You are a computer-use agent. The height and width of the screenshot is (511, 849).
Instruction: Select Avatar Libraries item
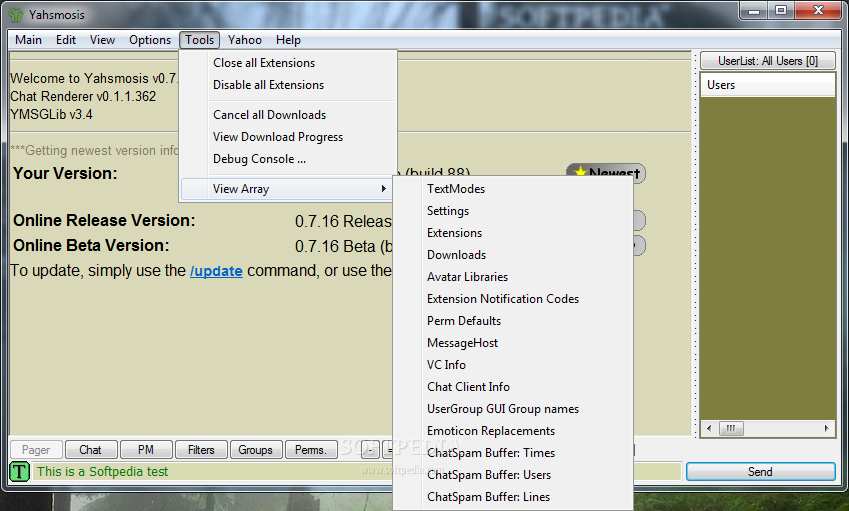pos(513,277)
